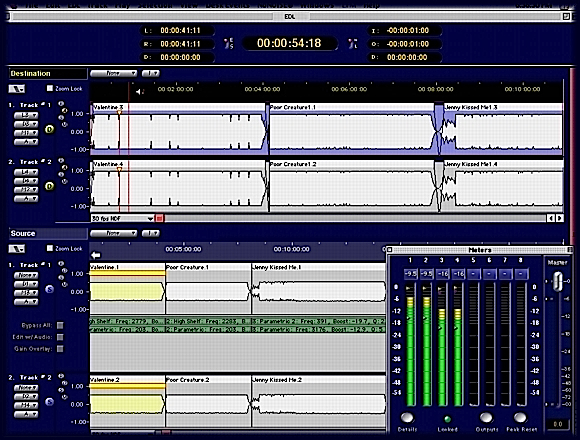Select the crossfade between Valentine.3 and Poor Creature1.1

pyautogui.click(x=267, y=129)
